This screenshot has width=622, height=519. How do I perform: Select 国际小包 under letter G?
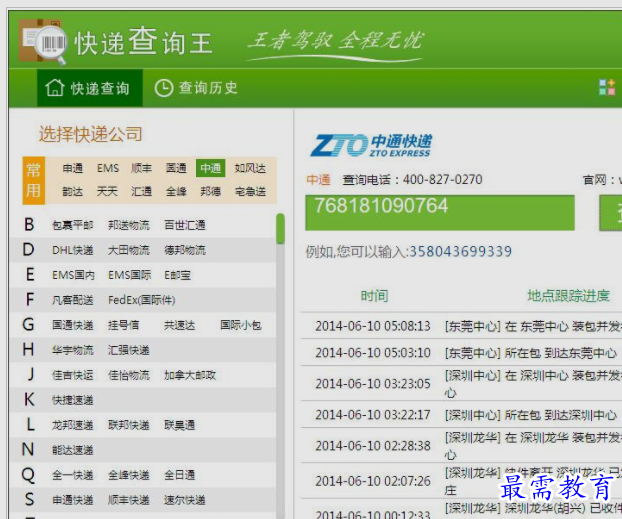coord(241,325)
